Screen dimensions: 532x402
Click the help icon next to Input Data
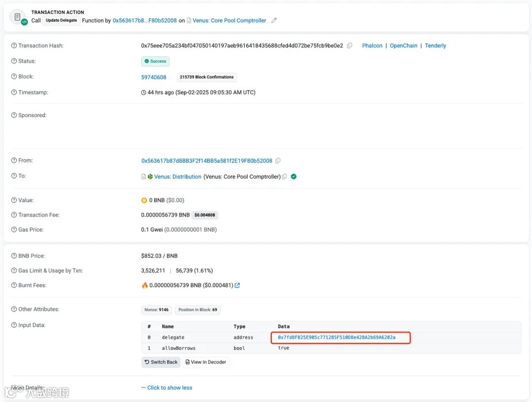click(14, 325)
